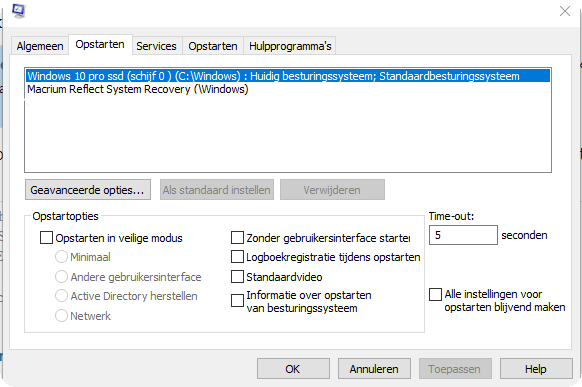This screenshot has width=582, height=387.
Task: Click the System Configuration icon in title bar
Action: (x=19, y=10)
